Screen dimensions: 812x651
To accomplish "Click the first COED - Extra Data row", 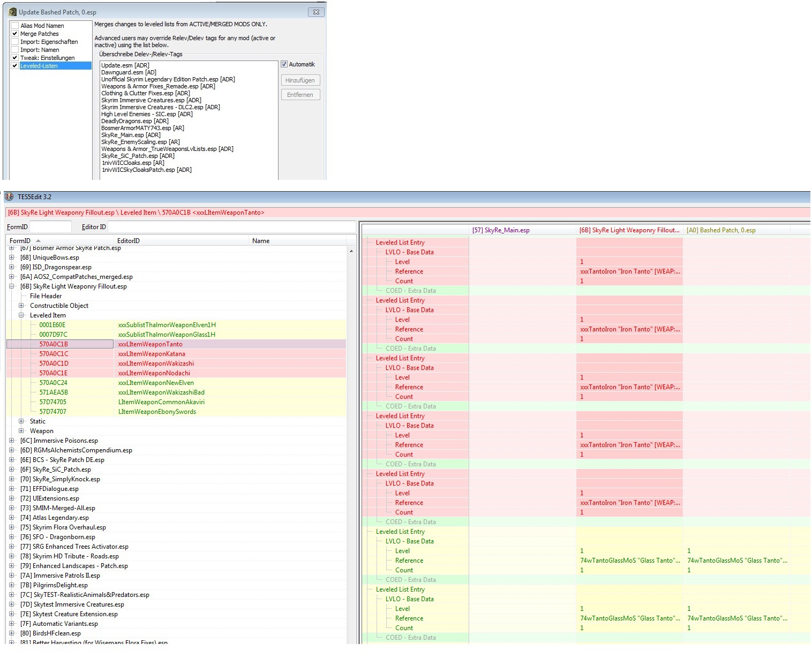I will click(586, 291).
